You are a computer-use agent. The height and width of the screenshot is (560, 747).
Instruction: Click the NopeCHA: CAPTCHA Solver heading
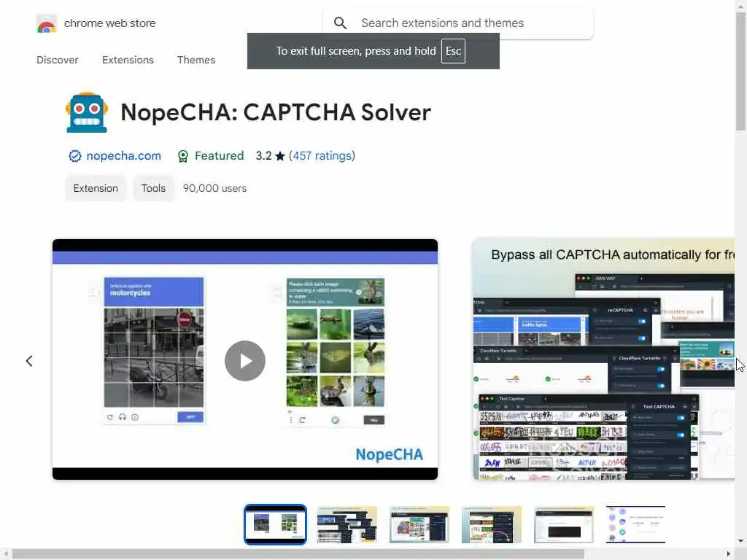[275, 112]
